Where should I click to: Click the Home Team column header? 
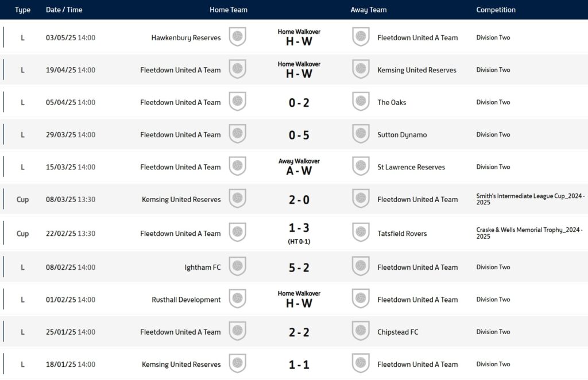coord(229,10)
